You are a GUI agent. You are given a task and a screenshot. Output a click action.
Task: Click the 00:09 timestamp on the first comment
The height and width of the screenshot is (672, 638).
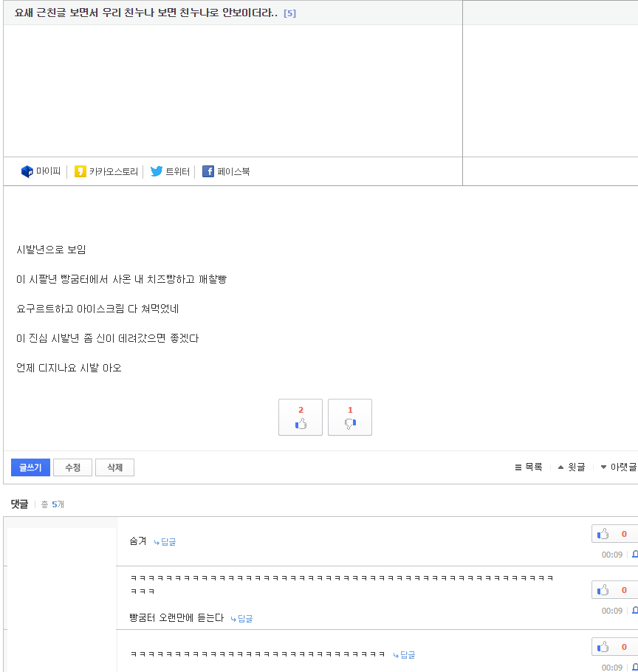[x=612, y=555]
